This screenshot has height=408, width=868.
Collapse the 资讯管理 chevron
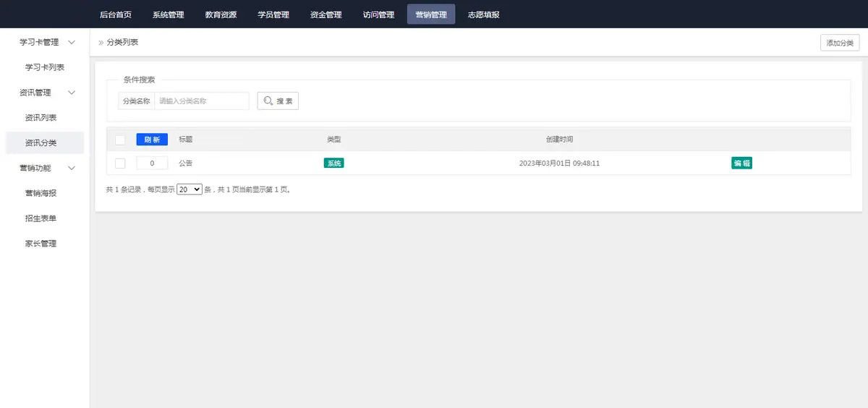pyautogui.click(x=71, y=93)
